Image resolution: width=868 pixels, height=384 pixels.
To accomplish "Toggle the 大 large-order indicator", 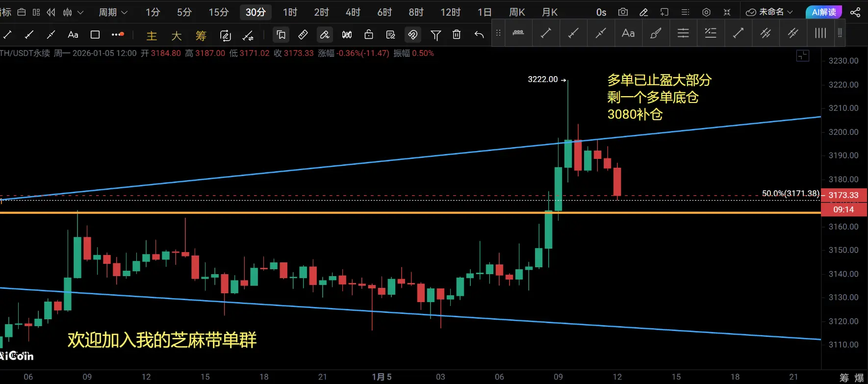I will [177, 35].
